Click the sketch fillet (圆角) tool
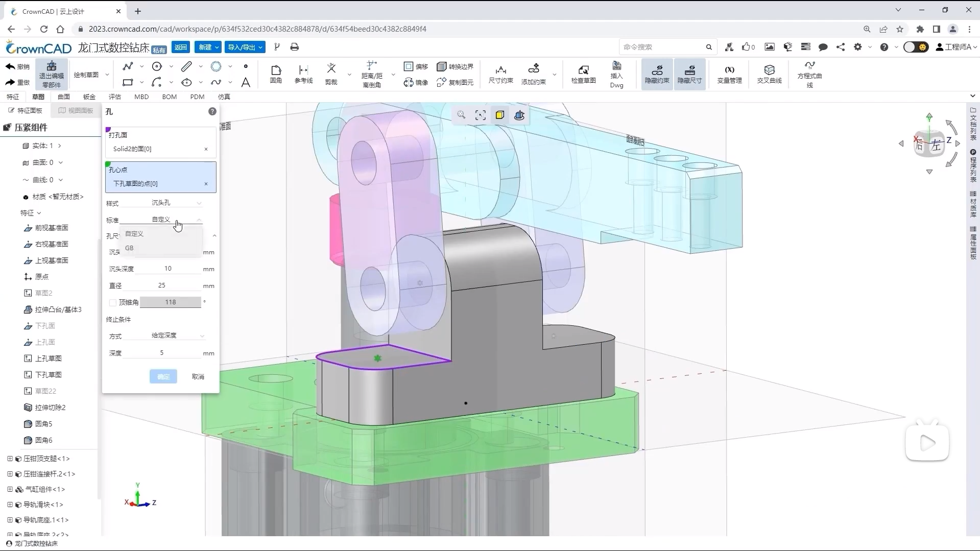This screenshot has height=551, width=980. click(x=276, y=74)
